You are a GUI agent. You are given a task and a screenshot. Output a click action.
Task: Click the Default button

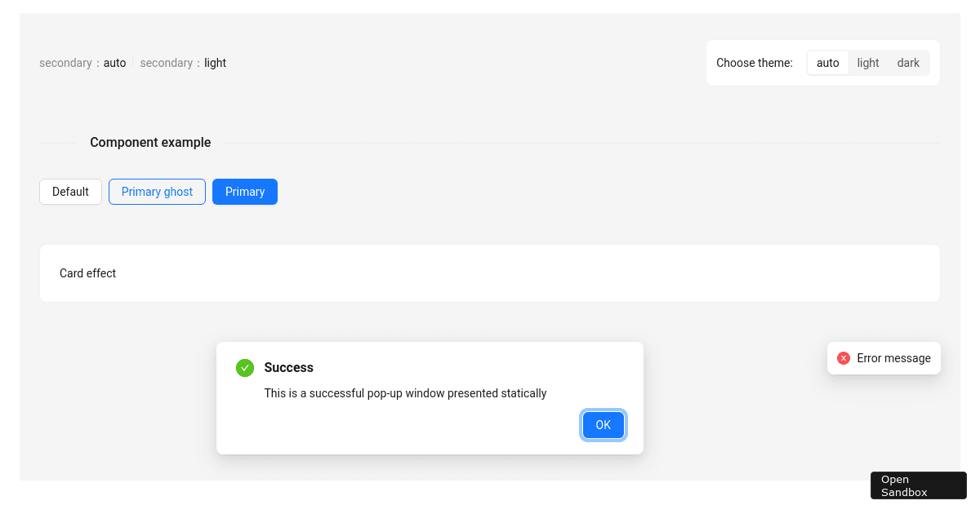click(70, 192)
